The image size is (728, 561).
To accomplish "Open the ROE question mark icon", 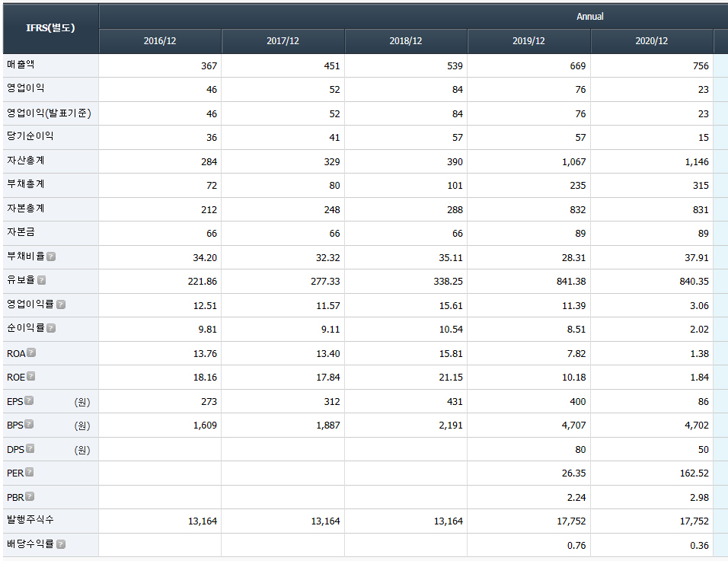I will (x=31, y=376).
